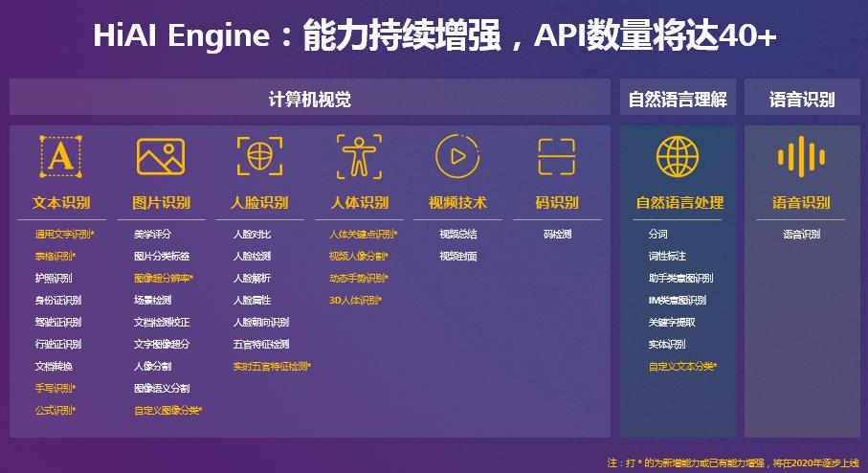Click the white 五官特征检测 item
868x473 pixels.
click(261, 345)
